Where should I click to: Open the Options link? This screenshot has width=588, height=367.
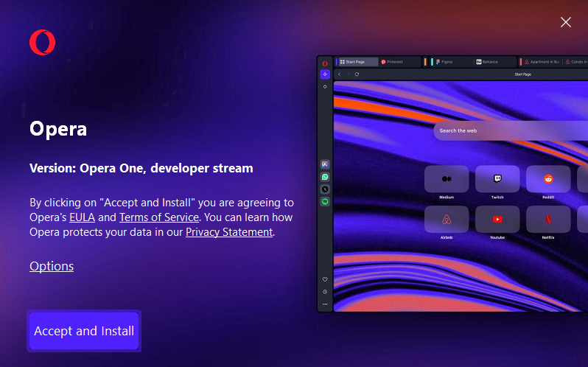[x=52, y=266]
